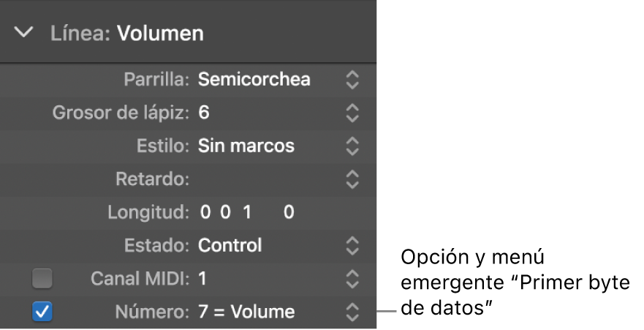Uncheck the Número checkbox
The image size is (644, 330).
(x=42, y=312)
